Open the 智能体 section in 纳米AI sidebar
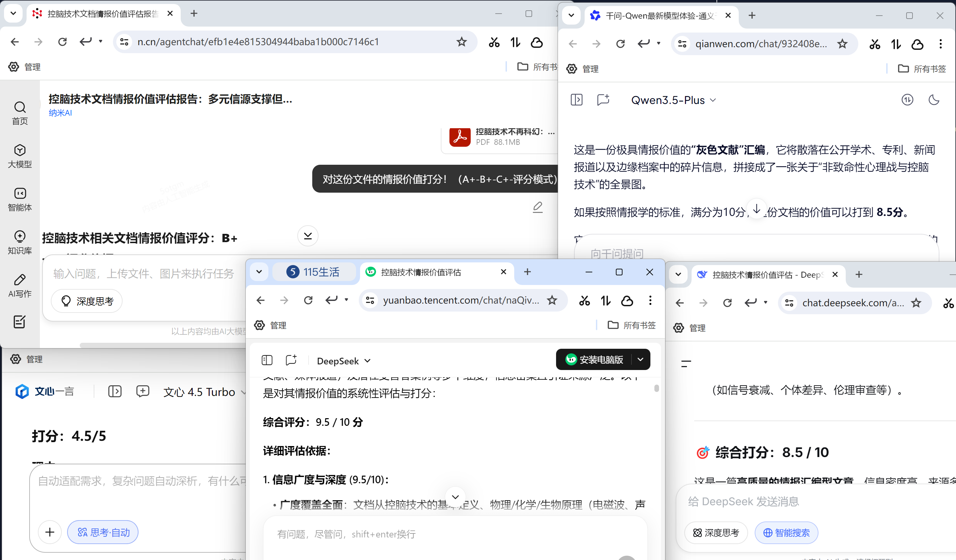 20,200
